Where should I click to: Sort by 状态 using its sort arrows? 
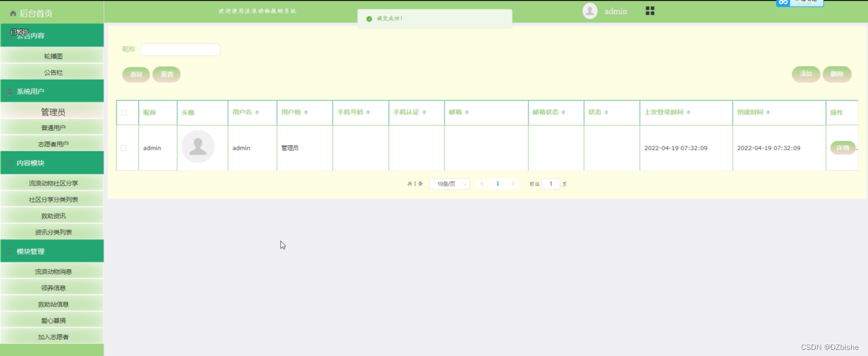(x=606, y=112)
